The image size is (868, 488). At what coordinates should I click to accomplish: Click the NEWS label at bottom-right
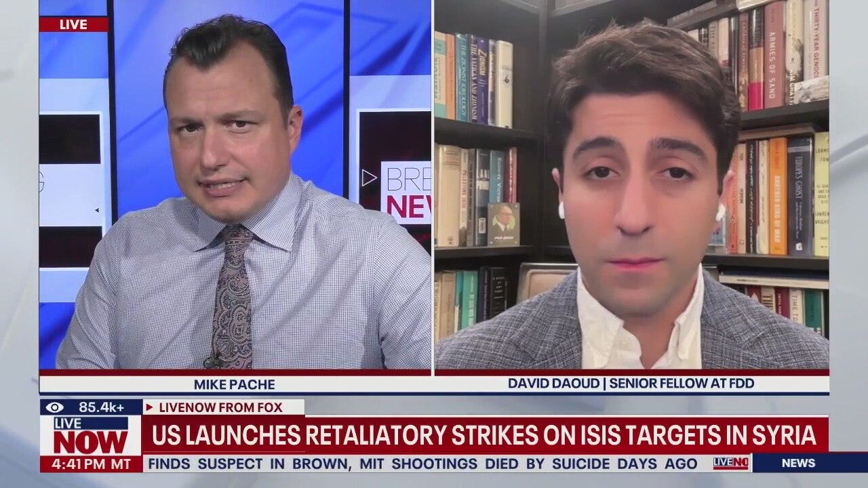797,463
